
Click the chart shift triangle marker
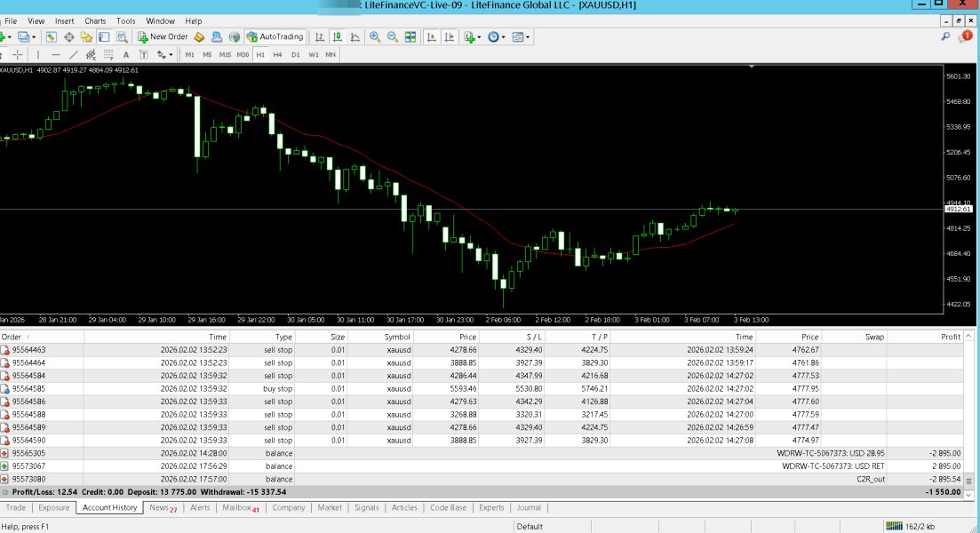[x=753, y=67]
